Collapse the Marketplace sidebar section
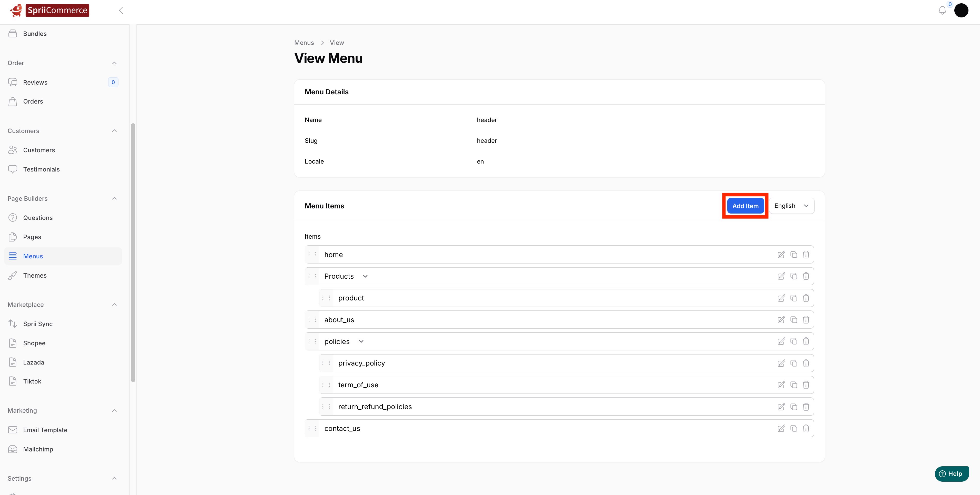 114,305
